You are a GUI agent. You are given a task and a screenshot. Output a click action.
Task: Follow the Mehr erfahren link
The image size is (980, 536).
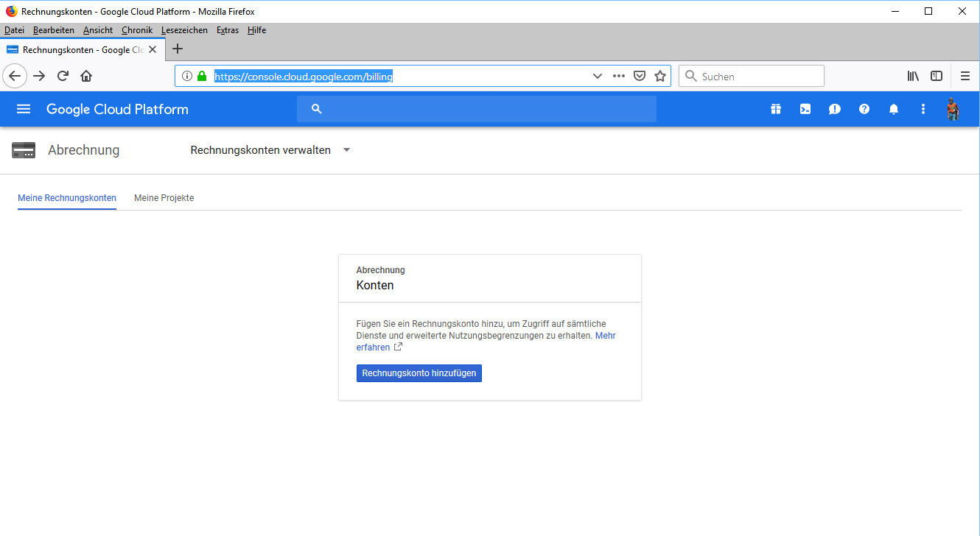605,336
